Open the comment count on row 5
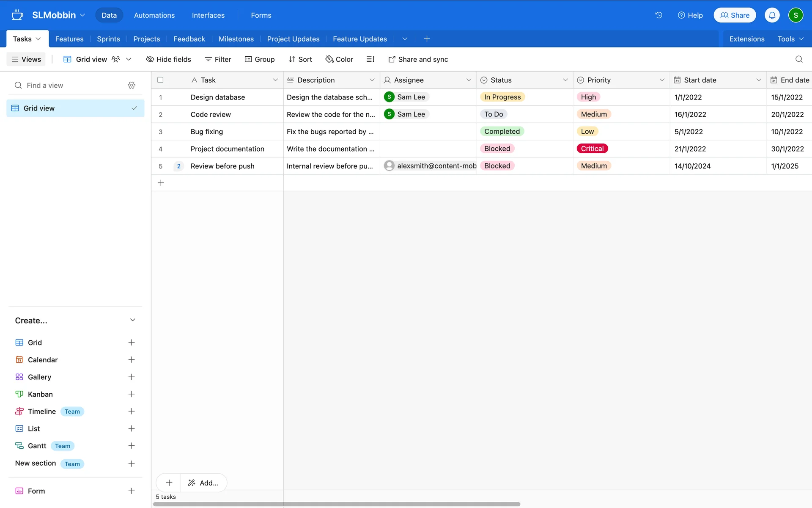Viewport: 812px width, 508px height. (178, 166)
